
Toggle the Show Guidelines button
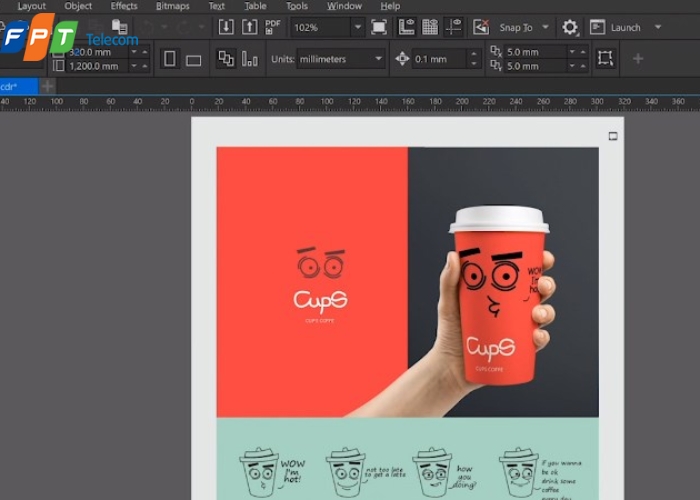coord(453,27)
